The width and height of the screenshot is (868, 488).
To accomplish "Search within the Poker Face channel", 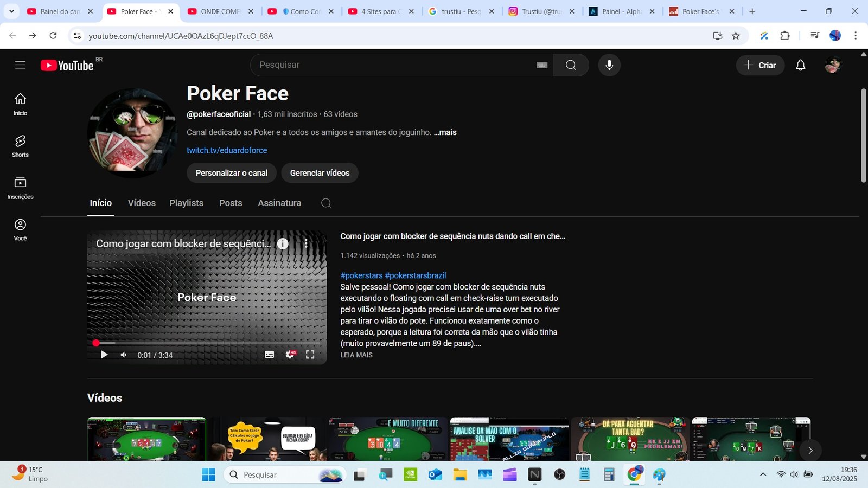I will (326, 203).
